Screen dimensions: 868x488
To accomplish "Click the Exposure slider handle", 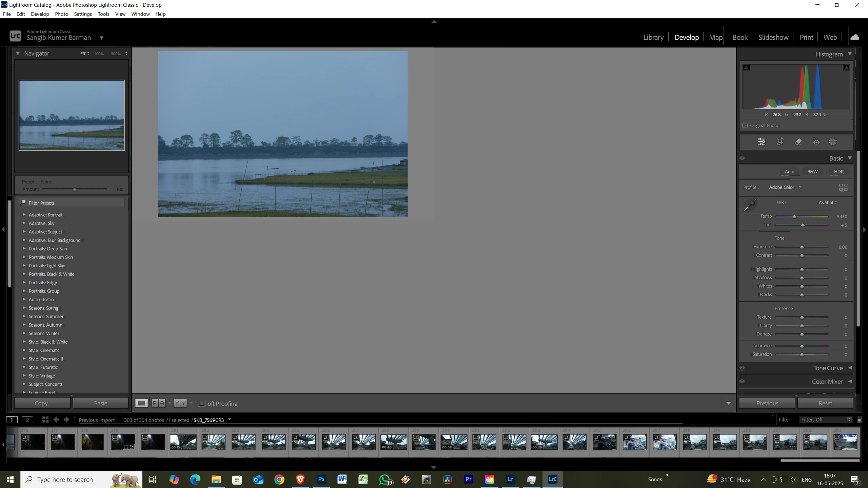I will click(x=802, y=247).
